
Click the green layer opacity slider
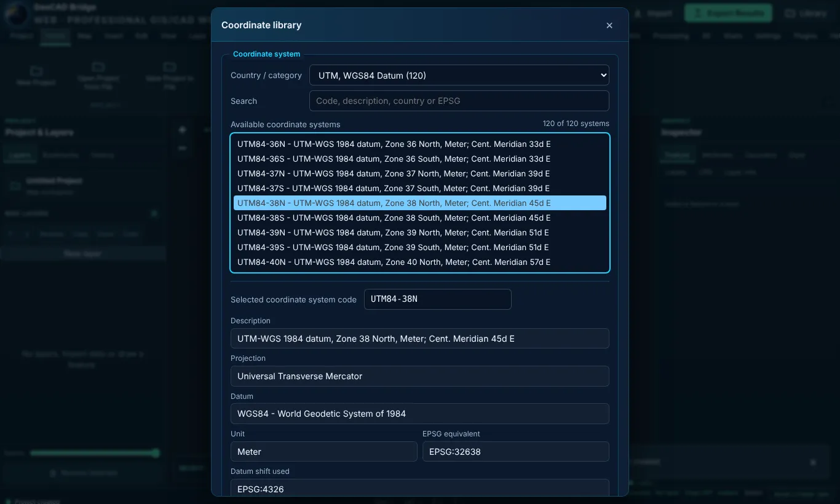click(x=94, y=453)
